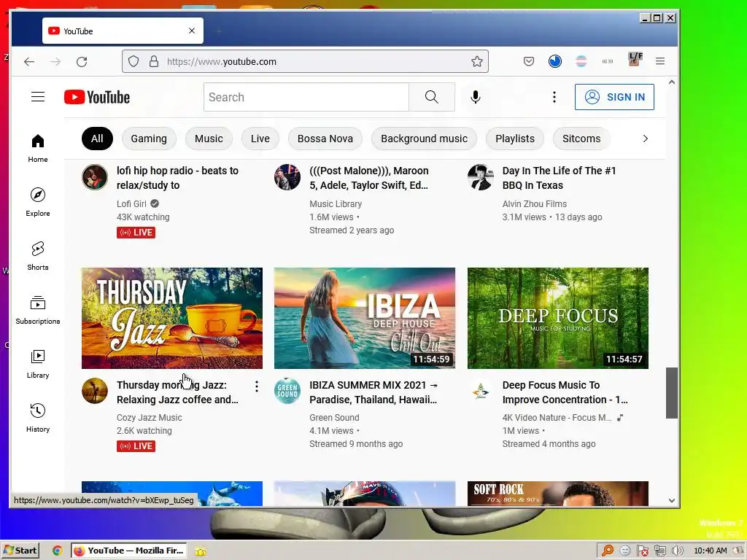This screenshot has width=747, height=560.
Task: Click the magnifier tray icon
Action: point(608,551)
